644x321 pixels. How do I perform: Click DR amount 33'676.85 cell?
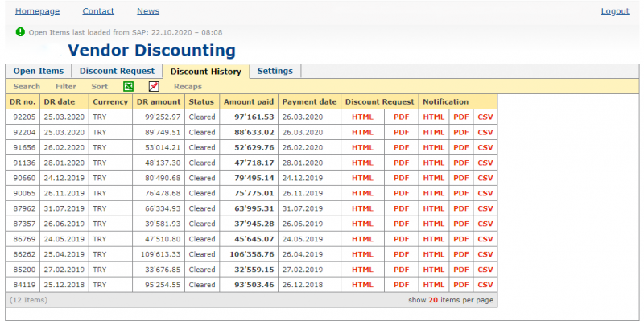coord(159,270)
